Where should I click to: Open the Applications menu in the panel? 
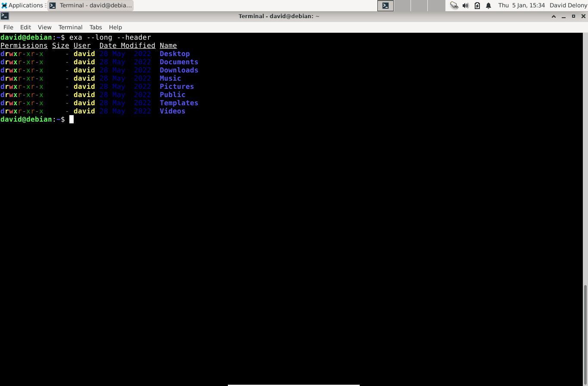22,6
